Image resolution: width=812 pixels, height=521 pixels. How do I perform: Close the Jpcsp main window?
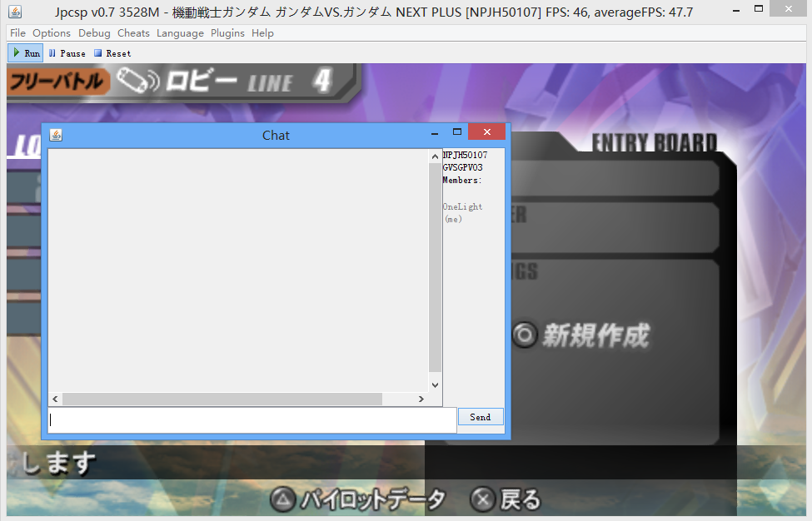[788, 9]
